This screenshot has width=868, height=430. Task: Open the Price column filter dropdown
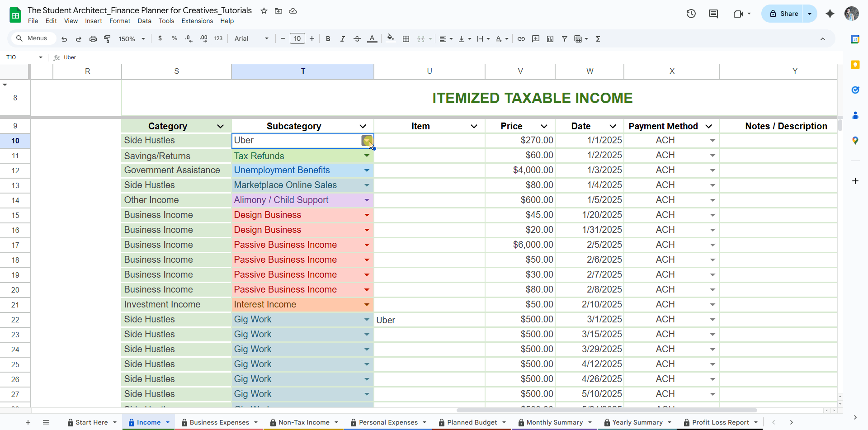(x=544, y=126)
